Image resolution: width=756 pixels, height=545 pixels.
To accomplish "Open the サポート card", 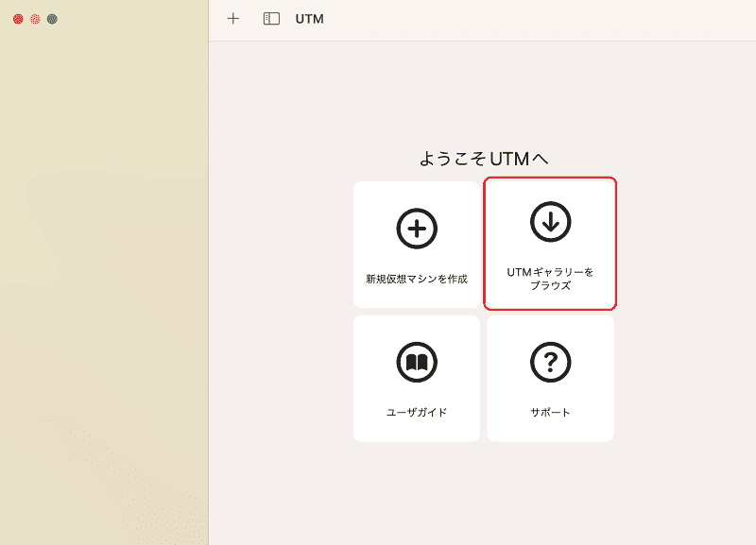I will click(x=550, y=378).
